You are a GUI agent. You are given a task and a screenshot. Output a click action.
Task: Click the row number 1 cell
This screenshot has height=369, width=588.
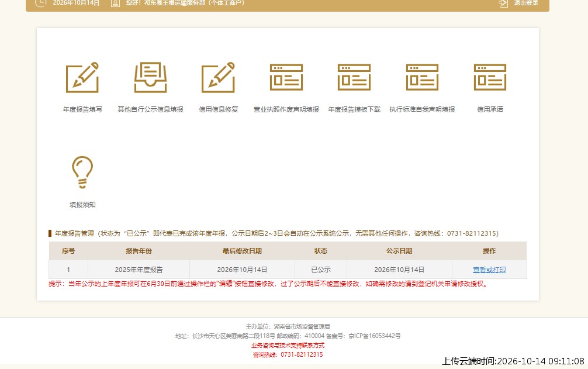[x=68, y=270]
